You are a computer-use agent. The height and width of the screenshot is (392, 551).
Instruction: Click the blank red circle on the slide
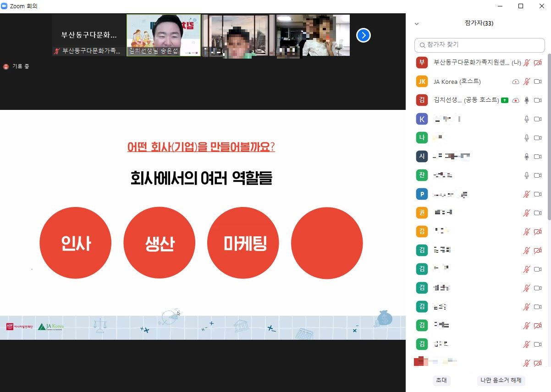pos(327,243)
